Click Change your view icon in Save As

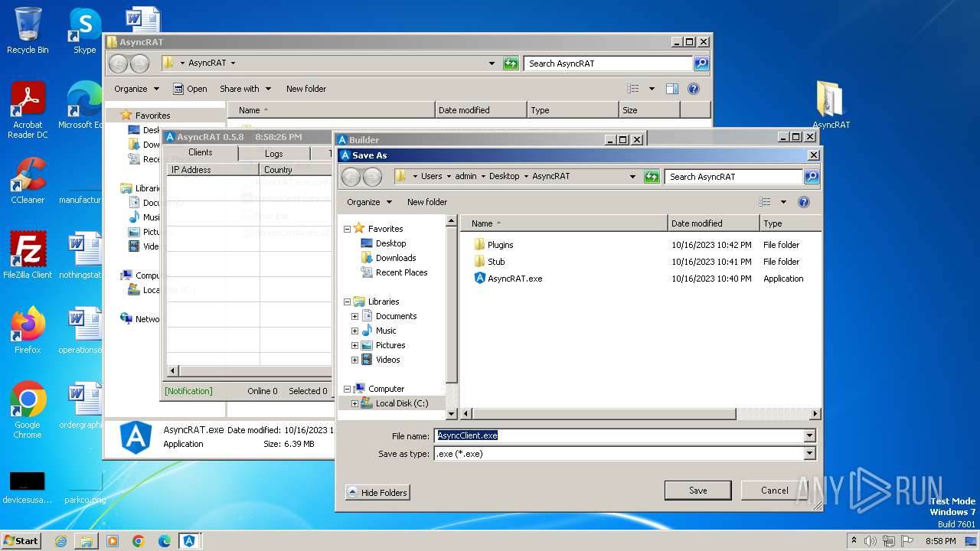pos(764,202)
